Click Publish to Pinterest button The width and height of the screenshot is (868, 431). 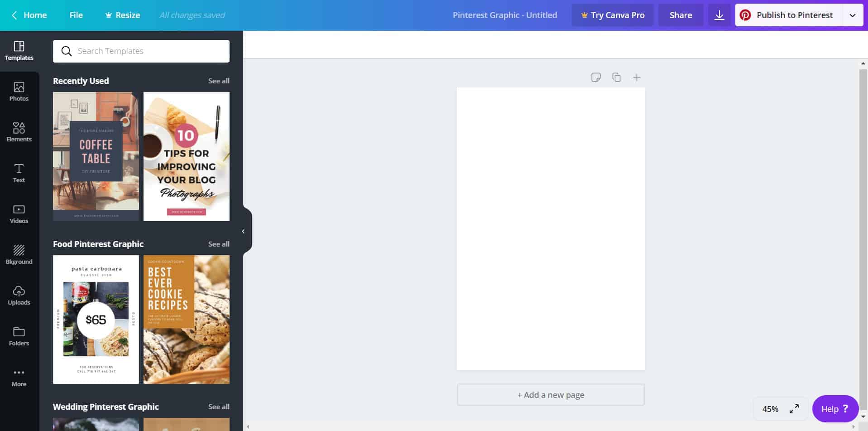point(788,15)
